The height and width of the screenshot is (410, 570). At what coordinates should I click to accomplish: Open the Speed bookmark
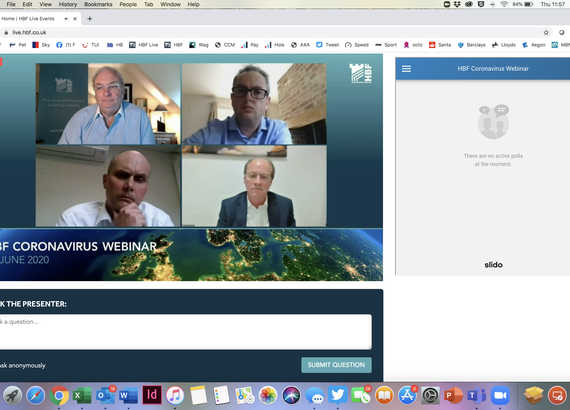coord(357,45)
